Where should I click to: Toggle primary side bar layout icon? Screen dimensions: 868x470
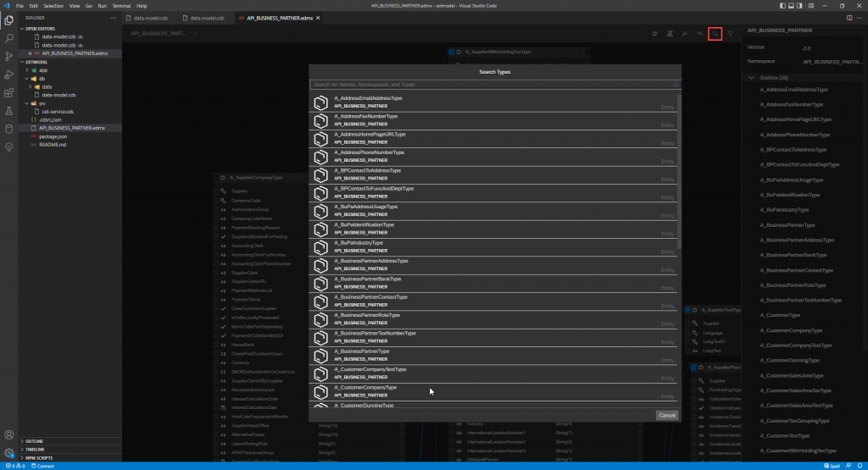point(782,6)
